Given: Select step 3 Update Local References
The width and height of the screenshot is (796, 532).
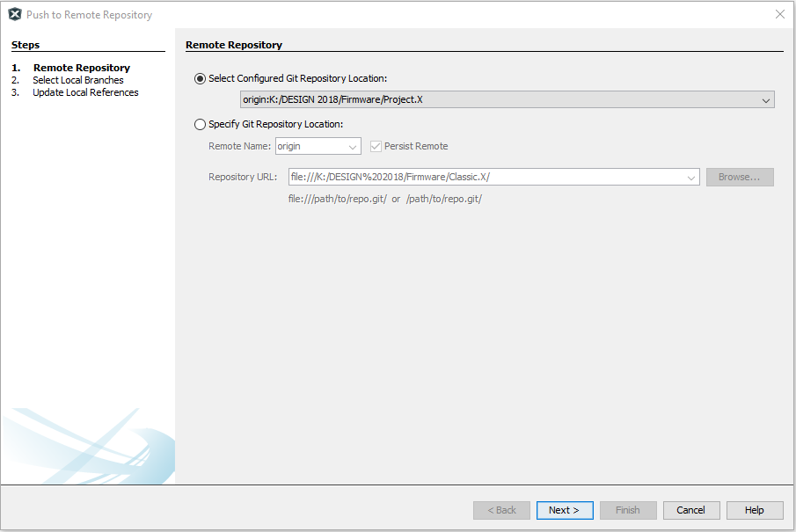Looking at the screenshot, I should pyautogui.click(x=86, y=92).
